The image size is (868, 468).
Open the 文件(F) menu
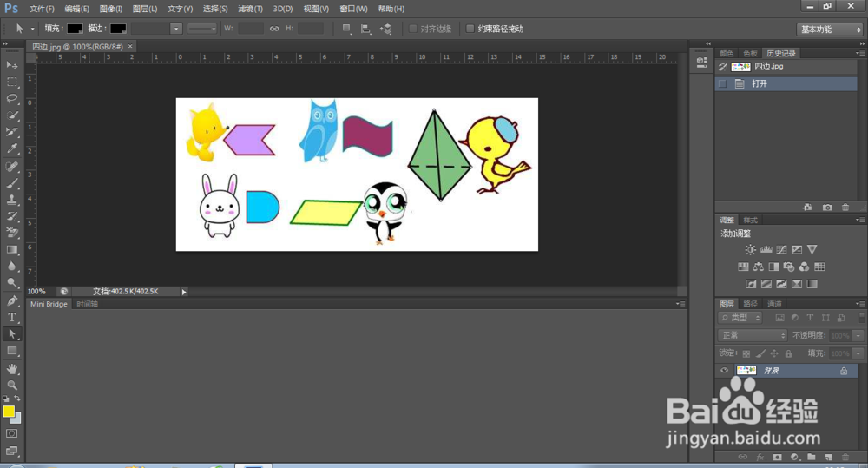click(42, 9)
